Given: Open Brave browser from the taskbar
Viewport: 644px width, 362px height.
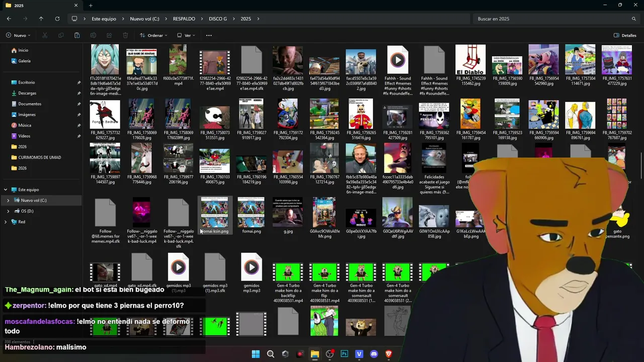Looking at the screenshot, I should (x=388, y=354).
